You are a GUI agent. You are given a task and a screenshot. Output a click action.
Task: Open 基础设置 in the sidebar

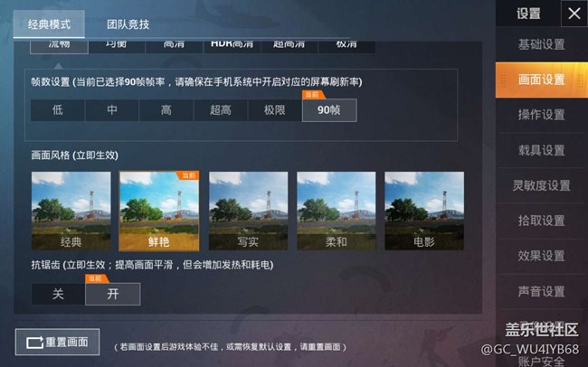click(x=542, y=44)
